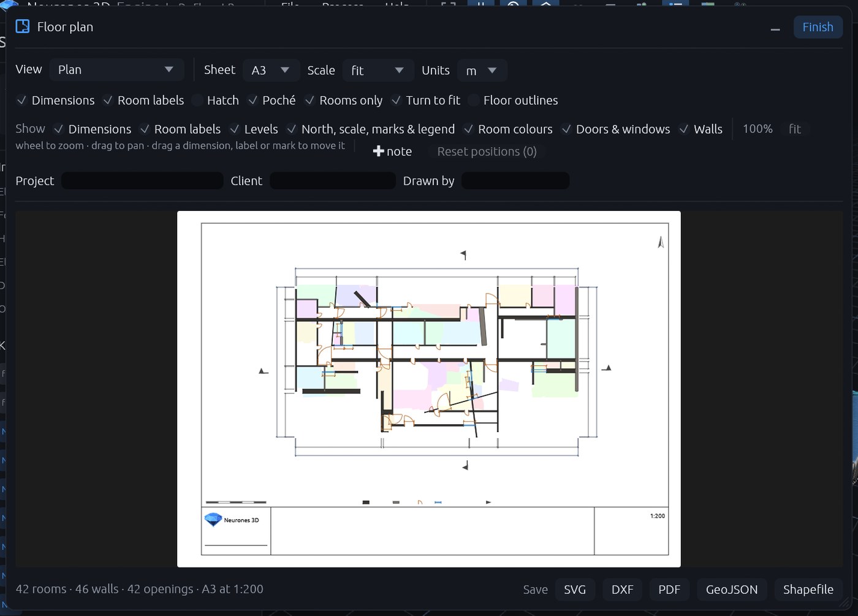Image resolution: width=858 pixels, height=616 pixels.
Task: Click the Drawn by input field
Action: tap(515, 181)
